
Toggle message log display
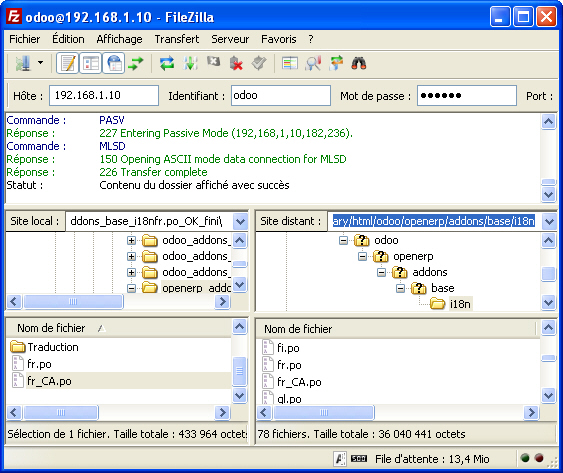pyautogui.click(x=68, y=64)
